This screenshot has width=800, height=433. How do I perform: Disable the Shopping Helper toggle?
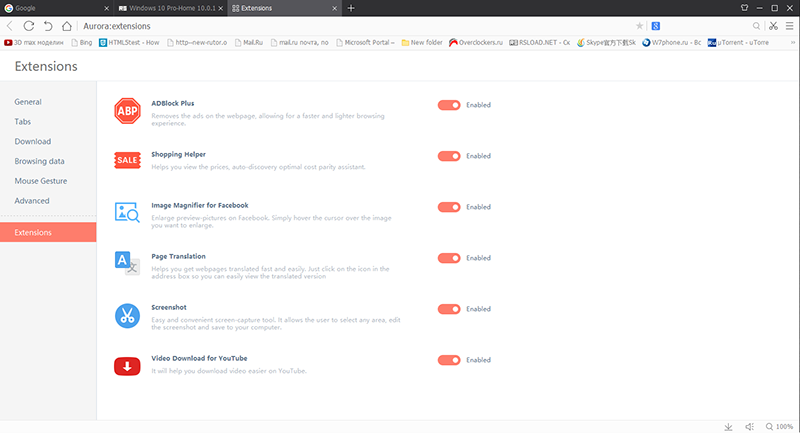[449, 156]
